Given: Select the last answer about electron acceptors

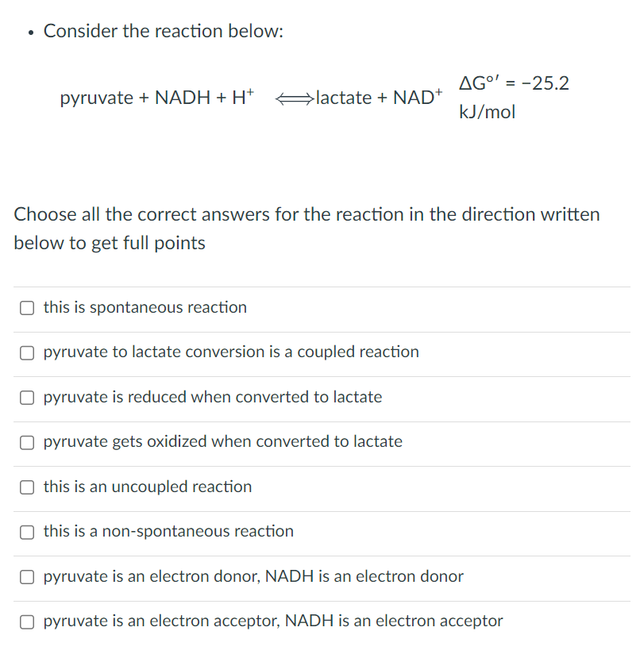Looking at the screenshot, I should [x=26, y=621].
